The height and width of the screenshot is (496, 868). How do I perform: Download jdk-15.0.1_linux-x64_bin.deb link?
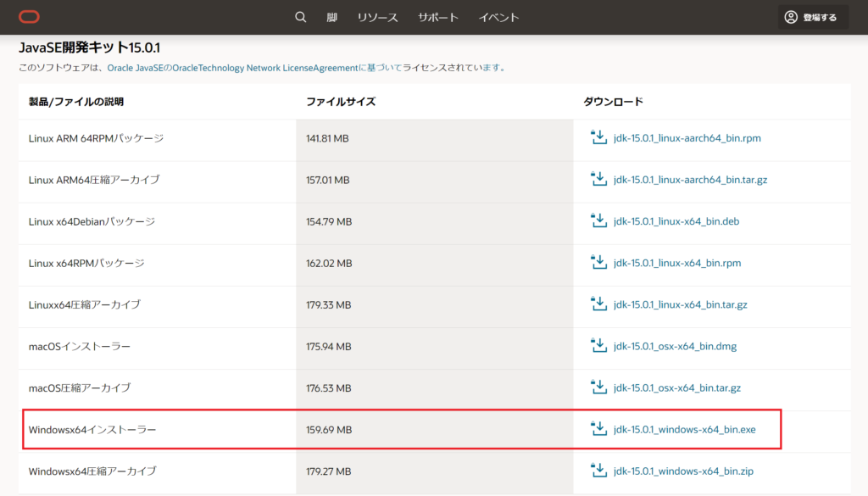pyautogui.click(x=676, y=221)
